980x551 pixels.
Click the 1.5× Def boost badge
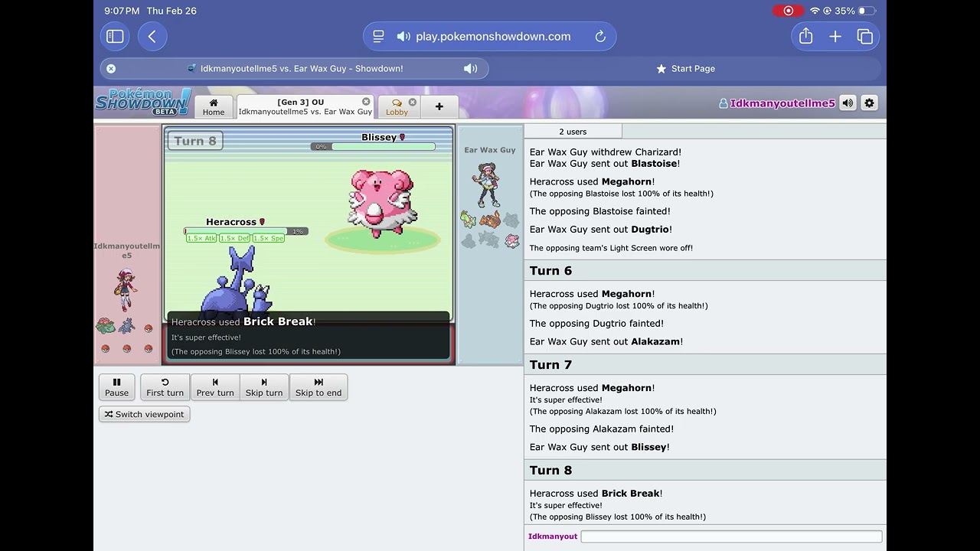tap(234, 239)
